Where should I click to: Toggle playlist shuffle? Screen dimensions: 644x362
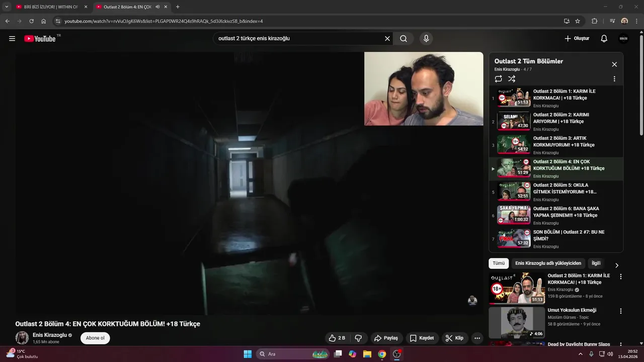tap(512, 79)
